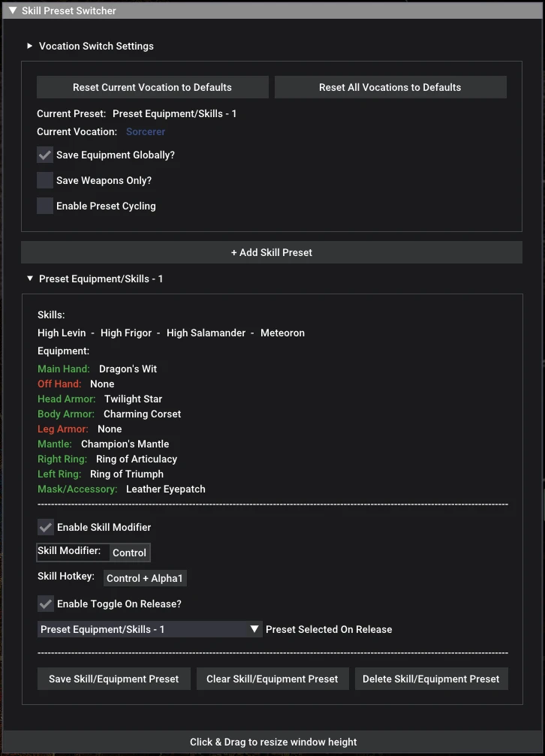Rebind the Control + Alpha1 skill hotkey
Image resolution: width=545 pixels, height=756 pixels.
[x=145, y=578]
